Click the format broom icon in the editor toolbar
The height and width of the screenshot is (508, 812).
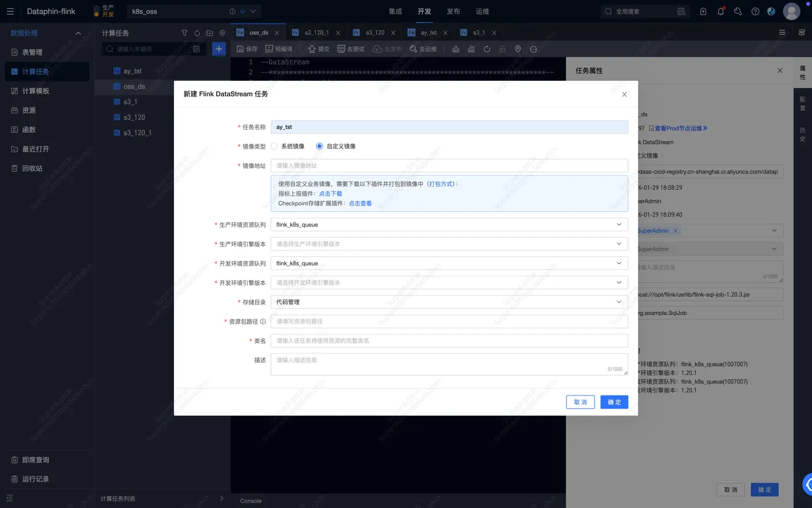456,49
